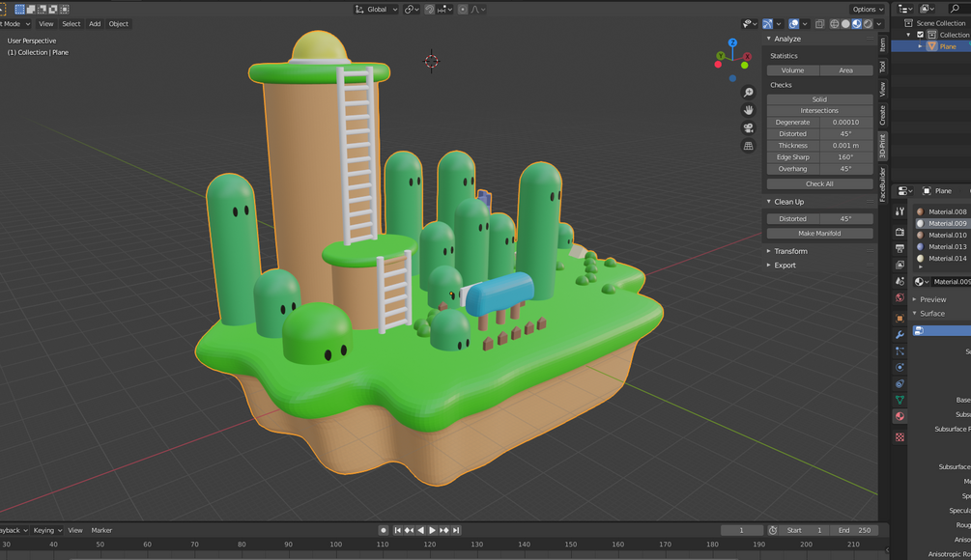Select material preview viewport shading
Image resolution: width=971 pixels, height=560 pixels.
(x=856, y=24)
